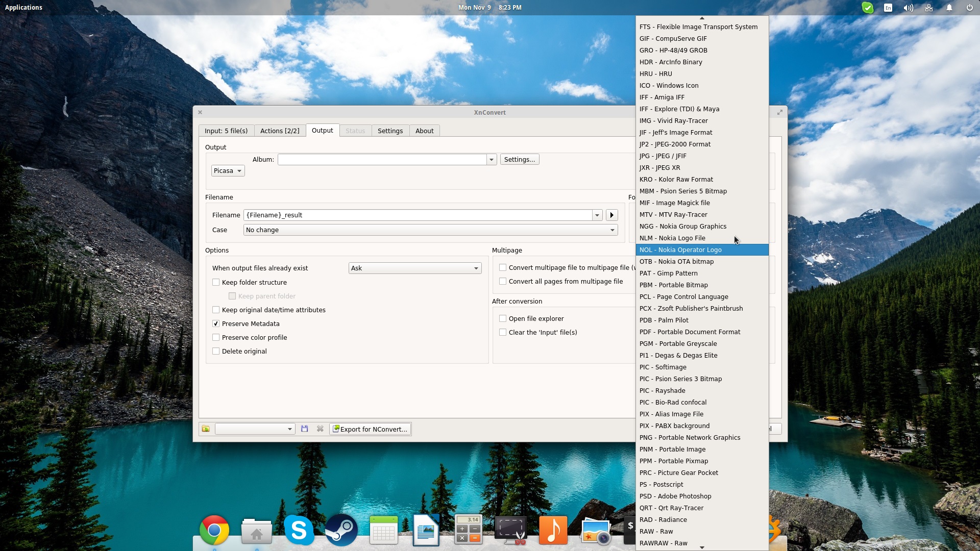Screen dimensions: 980x551
Task: Launch Skype from the dock
Action: pyautogui.click(x=299, y=531)
